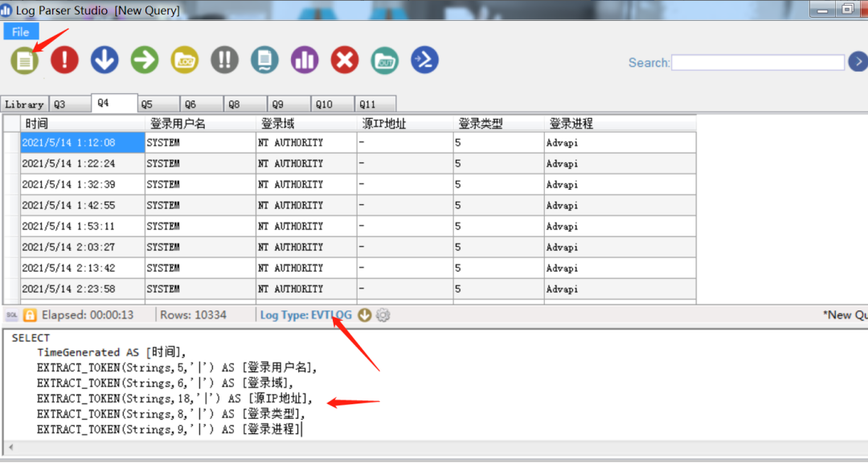Switch to the Q9 tab
The height and width of the screenshot is (463, 868).
(277, 104)
